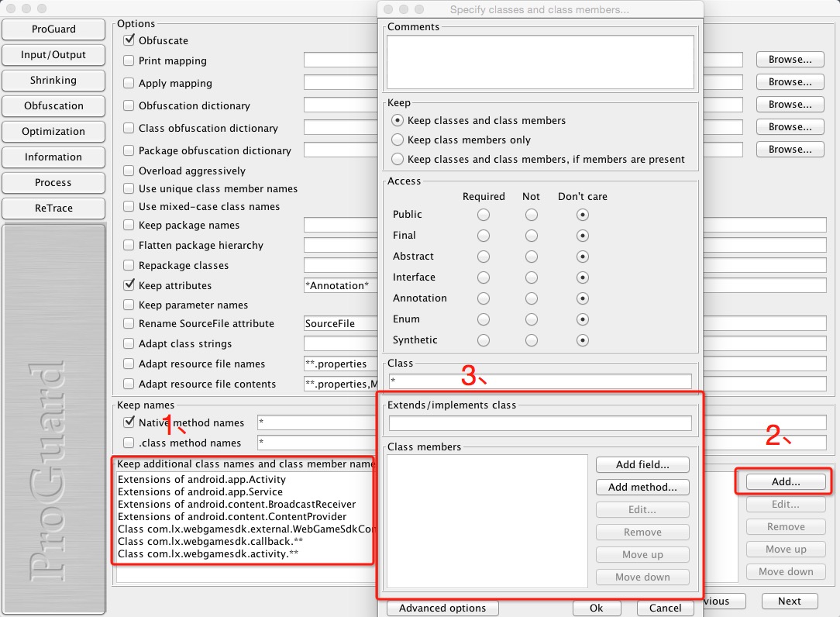Click Add method... button
840x617 pixels.
(642, 488)
